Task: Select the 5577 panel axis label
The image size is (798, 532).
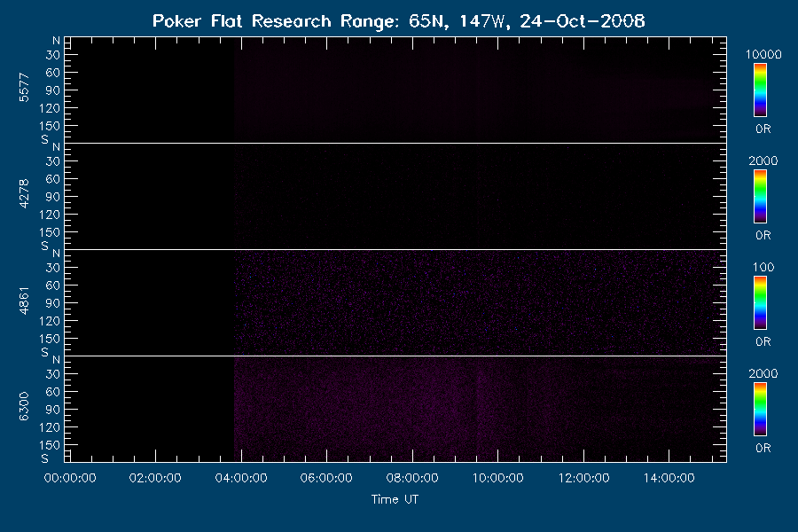Action: click(x=24, y=88)
